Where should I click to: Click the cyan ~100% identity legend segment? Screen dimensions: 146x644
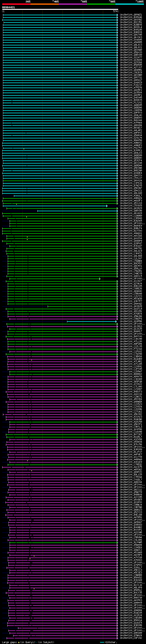click(x=130, y=4)
